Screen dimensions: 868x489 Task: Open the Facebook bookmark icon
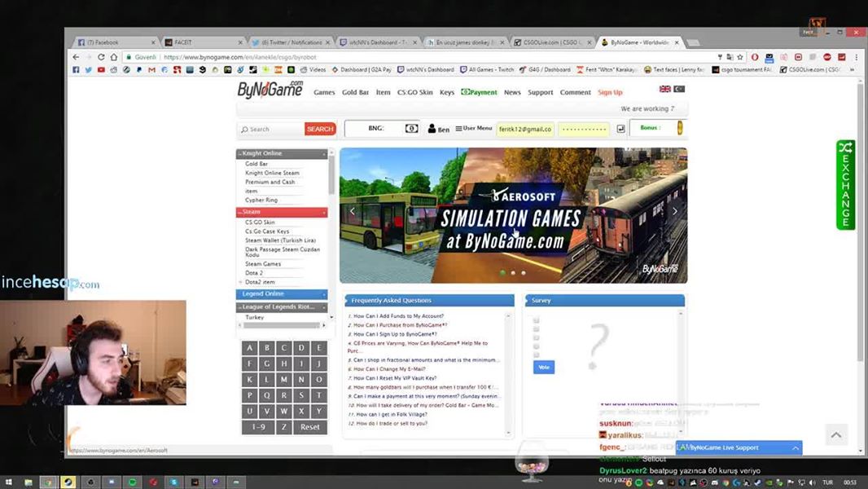[x=76, y=70]
